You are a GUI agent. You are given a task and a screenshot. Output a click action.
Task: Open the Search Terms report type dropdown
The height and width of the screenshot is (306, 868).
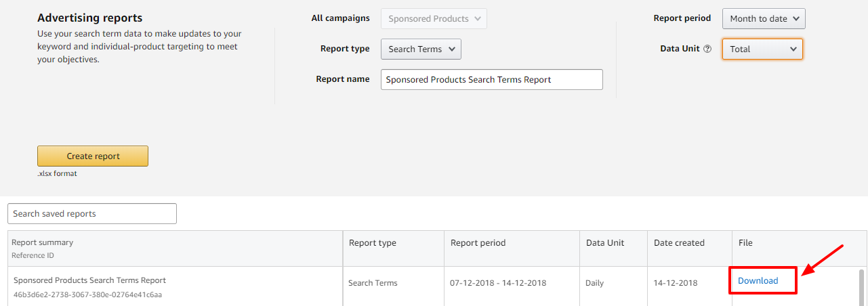421,49
